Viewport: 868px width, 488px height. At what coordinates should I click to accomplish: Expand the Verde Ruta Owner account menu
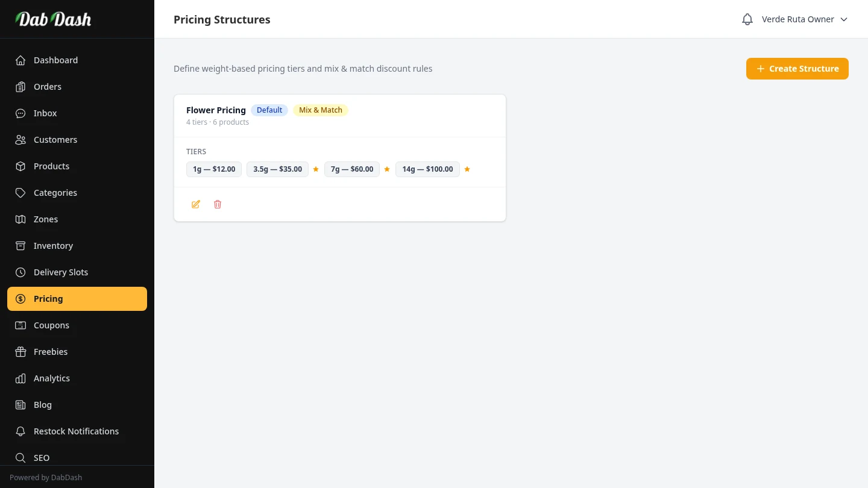[x=797, y=19]
